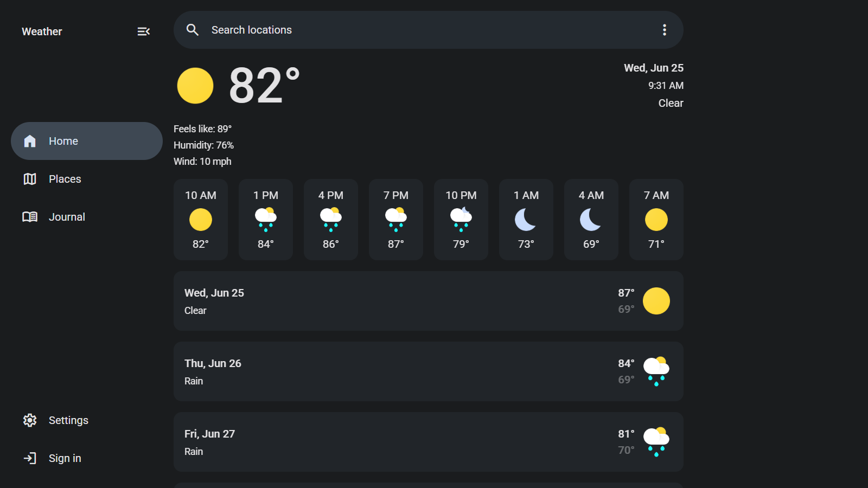The image size is (868, 488).
Task: Click the rain cloud icon at 1 PM
Action: [266, 220]
